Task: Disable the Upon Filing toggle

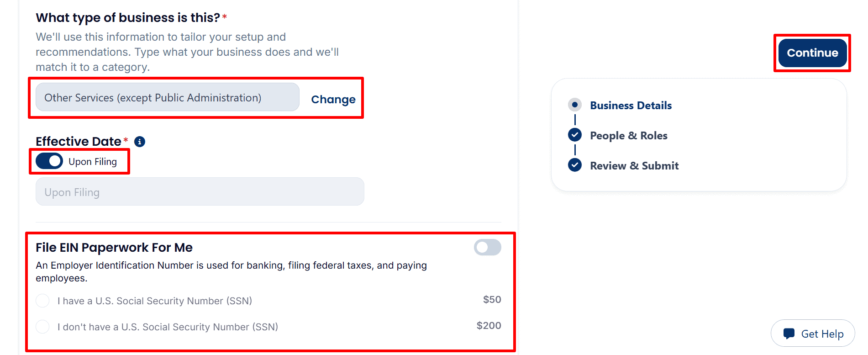Action: tap(49, 161)
